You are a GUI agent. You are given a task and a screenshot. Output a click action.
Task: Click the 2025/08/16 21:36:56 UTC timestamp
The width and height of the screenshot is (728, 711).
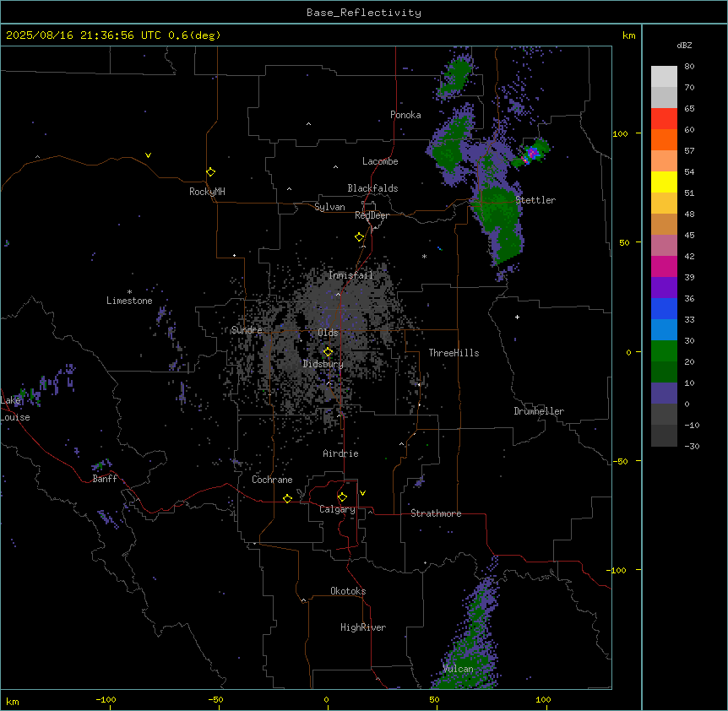click(x=84, y=35)
